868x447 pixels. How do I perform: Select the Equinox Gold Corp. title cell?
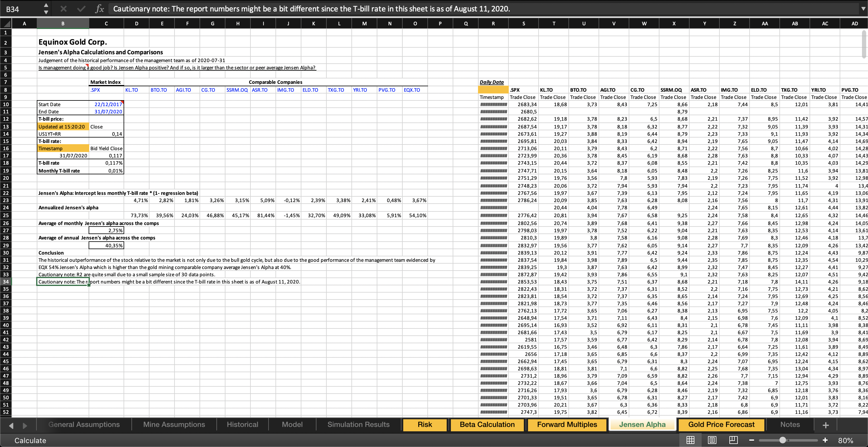(73, 42)
